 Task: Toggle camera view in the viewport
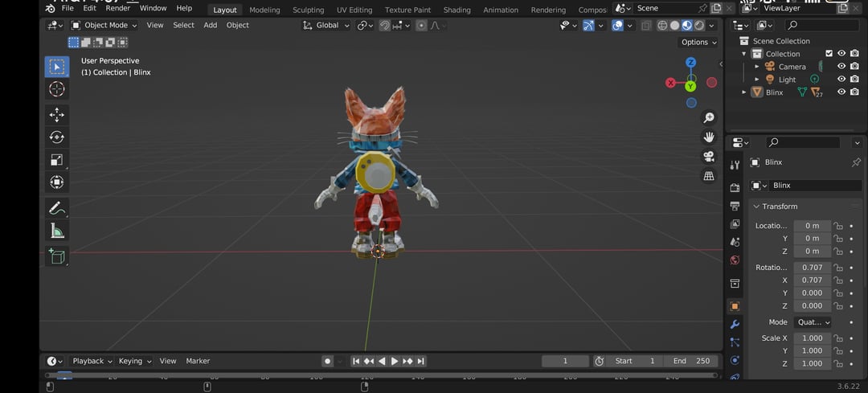709,157
